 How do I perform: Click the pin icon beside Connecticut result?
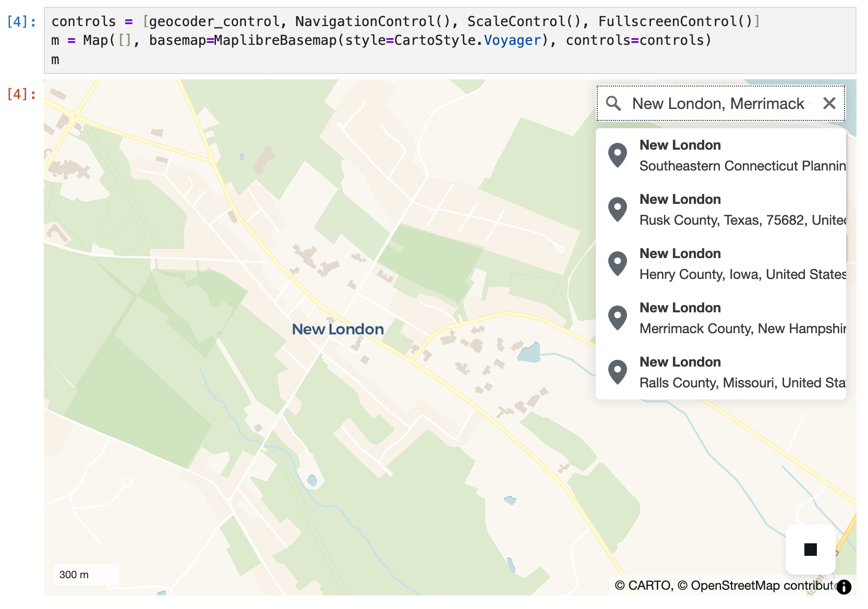(x=618, y=155)
